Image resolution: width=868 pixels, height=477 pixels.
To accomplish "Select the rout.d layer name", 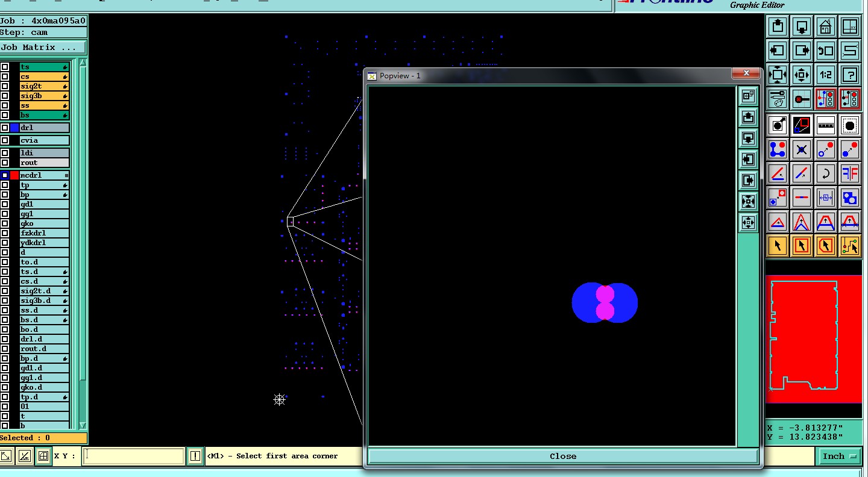I will (x=44, y=349).
